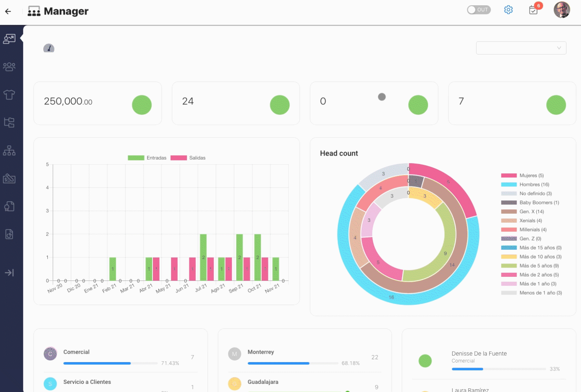Click the card showing 7
The width and height of the screenshot is (581, 392).
[512, 103]
